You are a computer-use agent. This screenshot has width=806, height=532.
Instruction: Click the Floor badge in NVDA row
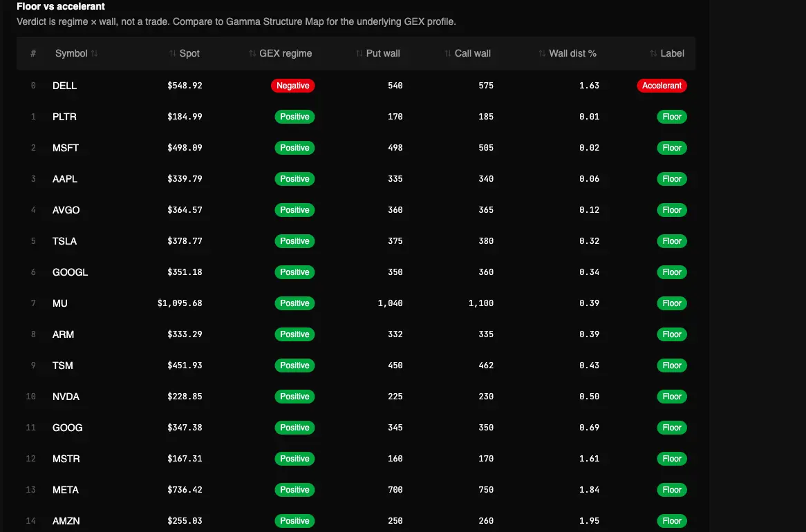672,397
